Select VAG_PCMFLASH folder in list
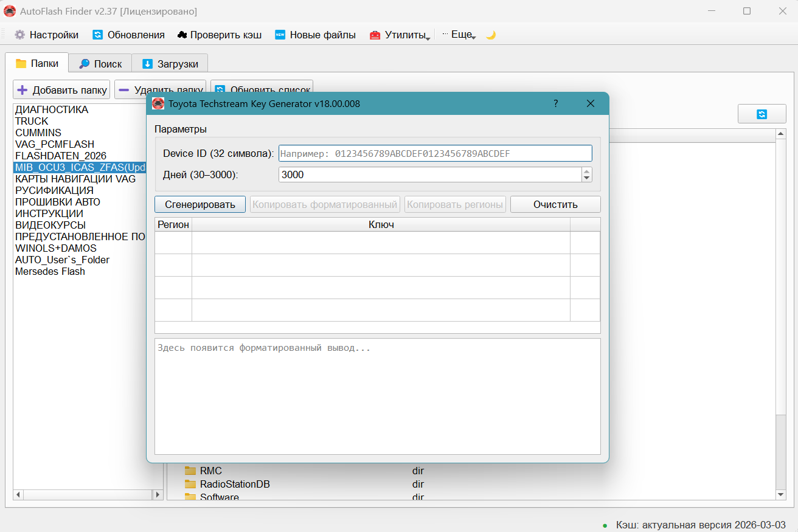This screenshot has height=532, width=798. point(55,144)
